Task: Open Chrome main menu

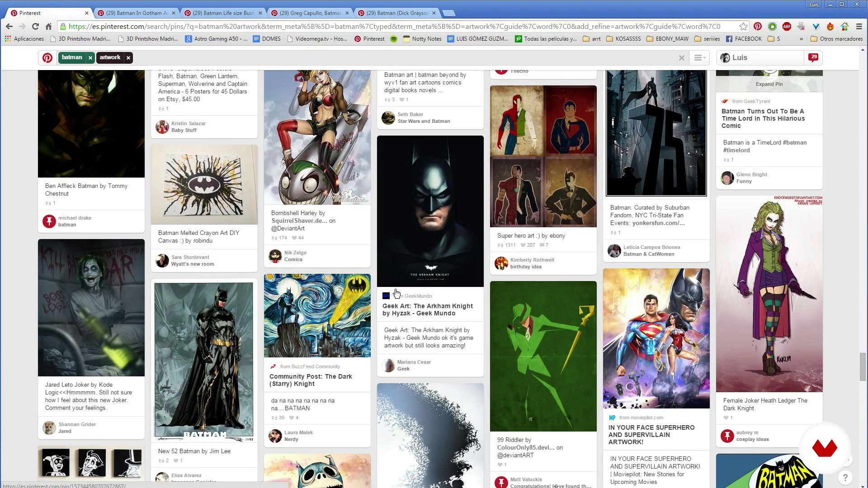Action: (x=859, y=27)
